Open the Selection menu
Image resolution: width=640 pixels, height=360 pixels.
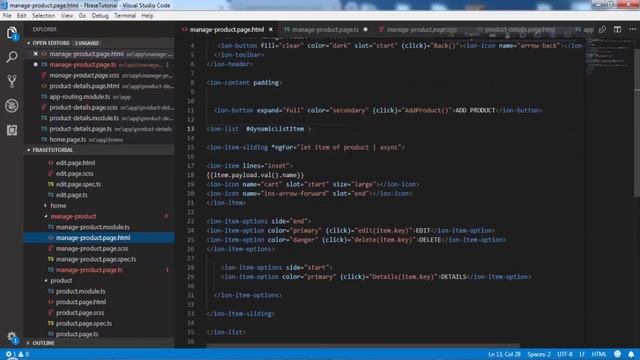[x=44, y=16]
